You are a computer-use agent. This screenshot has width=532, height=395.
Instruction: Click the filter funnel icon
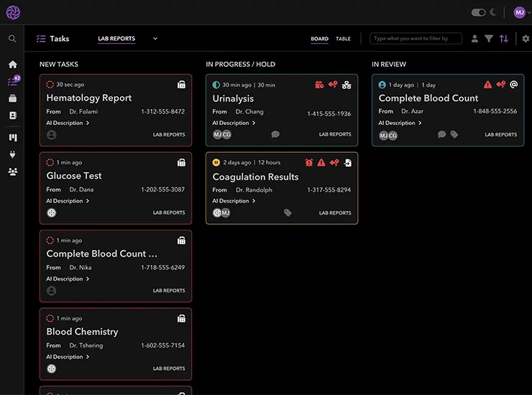point(489,39)
